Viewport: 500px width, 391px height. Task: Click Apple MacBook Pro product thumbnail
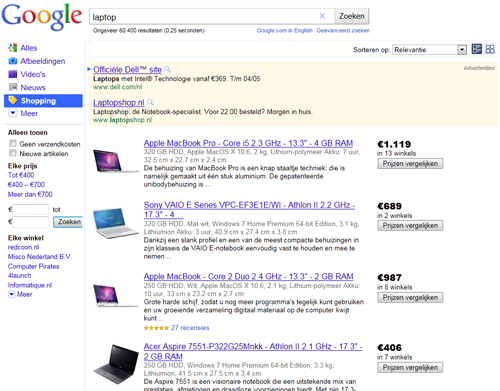116,161
